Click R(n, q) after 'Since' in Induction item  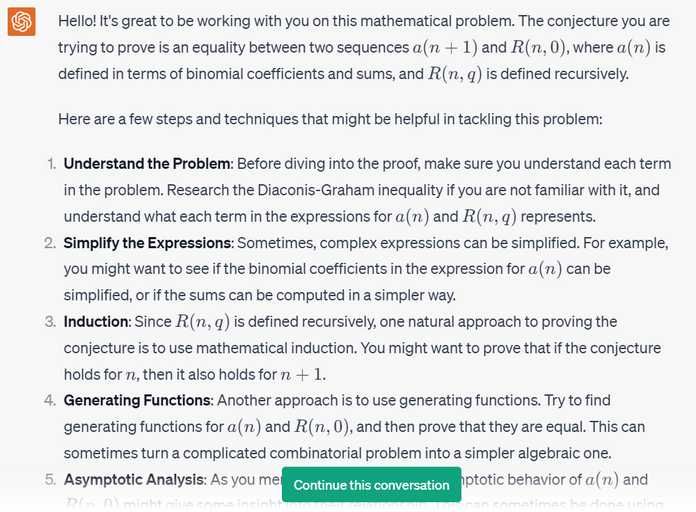click(202, 321)
